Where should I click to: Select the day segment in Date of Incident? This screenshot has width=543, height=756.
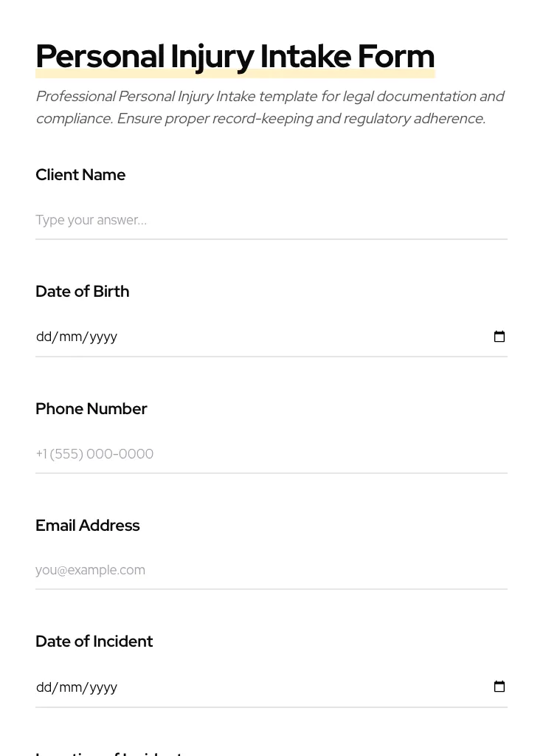pos(44,687)
